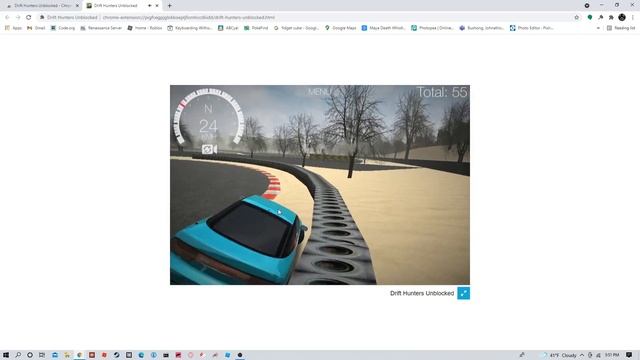This screenshot has height=360, width=640.
Task: Open the Chrome three-dot menu
Action: tap(633, 17)
